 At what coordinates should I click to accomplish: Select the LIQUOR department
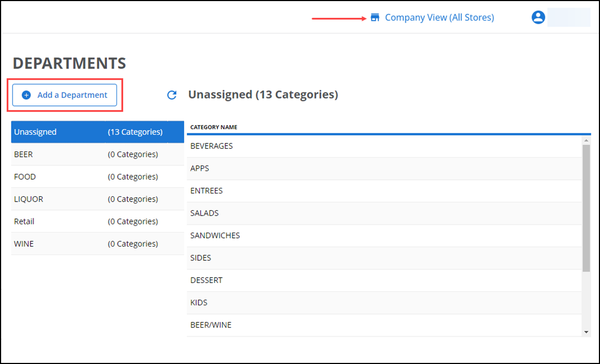pos(98,199)
